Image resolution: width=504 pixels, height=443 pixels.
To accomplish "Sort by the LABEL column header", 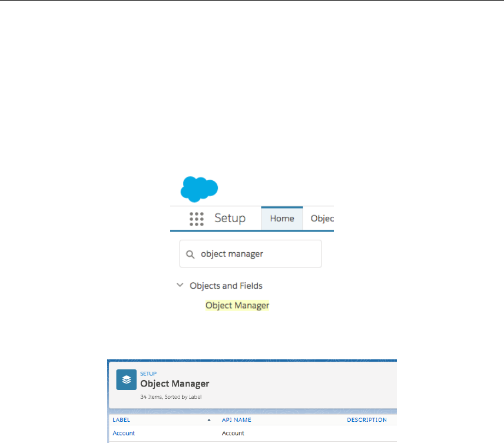I will click(121, 420).
